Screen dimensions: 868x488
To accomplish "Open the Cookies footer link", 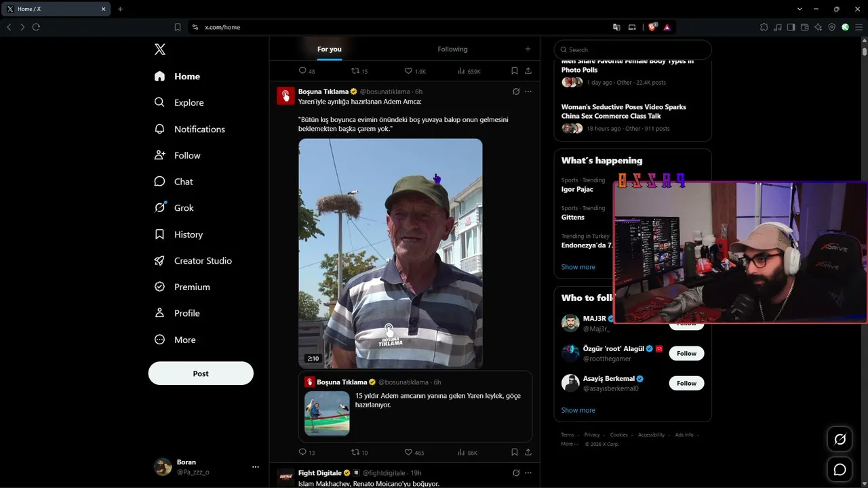I will tap(618, 434).
